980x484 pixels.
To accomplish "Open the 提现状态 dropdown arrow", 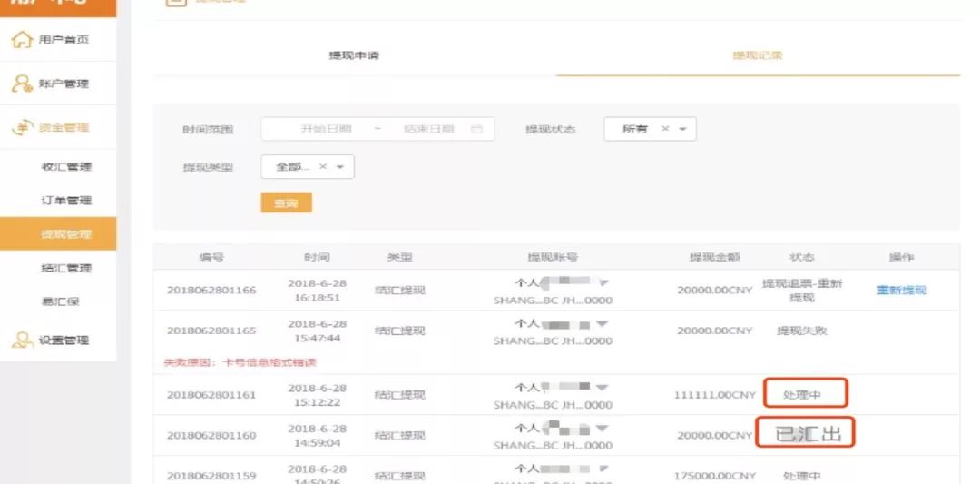I will coord(682,130).
